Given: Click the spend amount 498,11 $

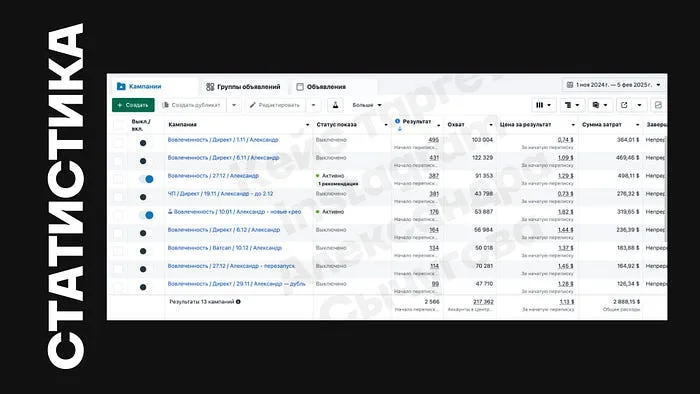Looking at the screenshot, I should click(628, 176).
